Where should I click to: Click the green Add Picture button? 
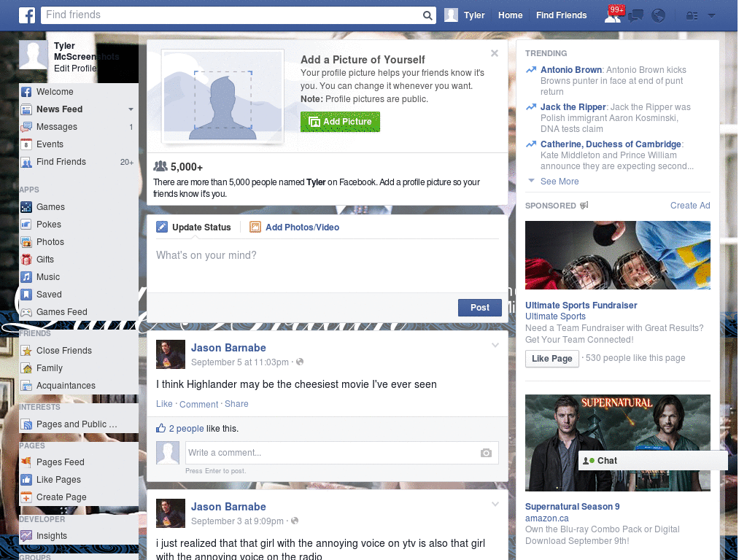pos(340,122)
